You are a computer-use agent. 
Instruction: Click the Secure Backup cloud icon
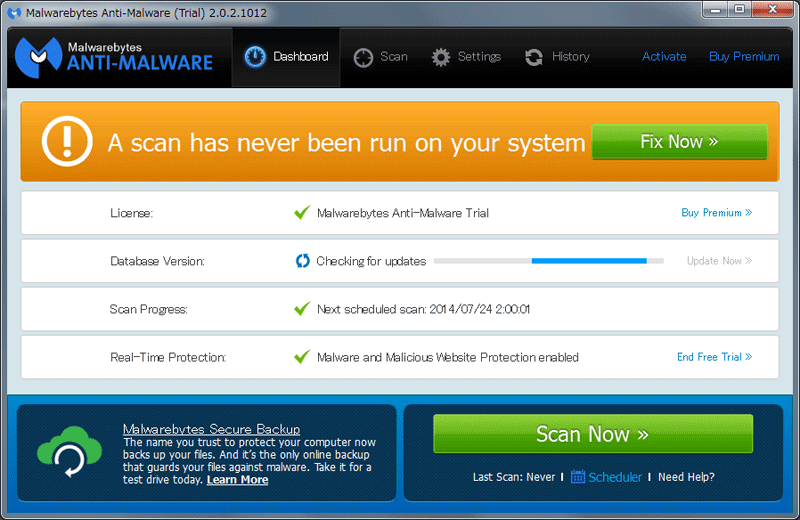(69, 452)
